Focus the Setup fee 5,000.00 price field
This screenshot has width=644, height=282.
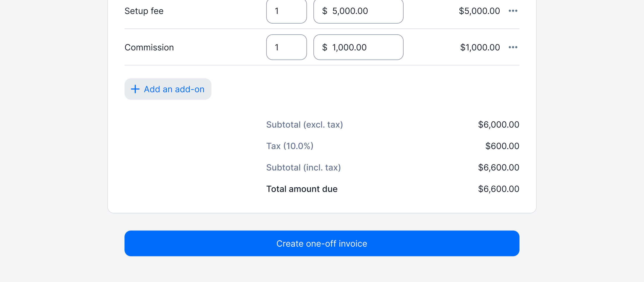(x=358, y=11)
